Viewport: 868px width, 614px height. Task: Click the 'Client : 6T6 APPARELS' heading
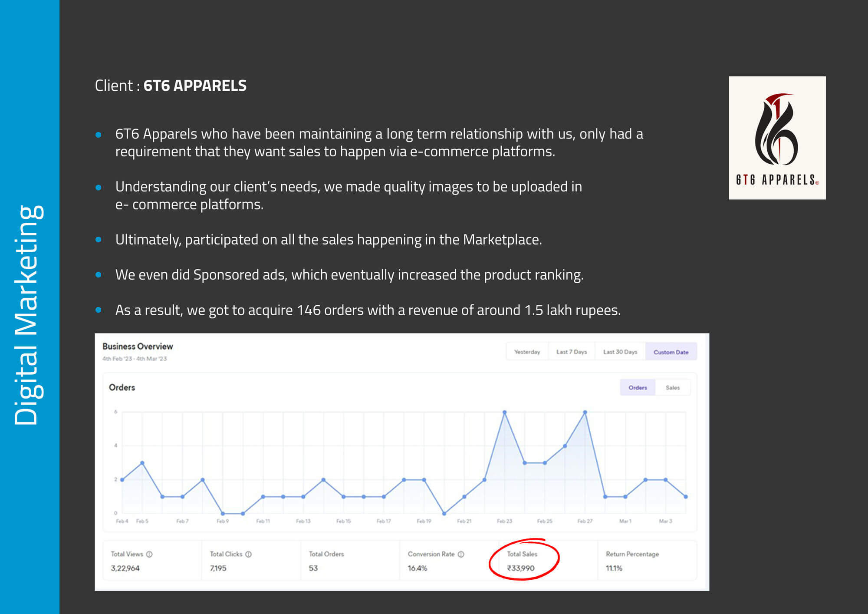(171, 86)
